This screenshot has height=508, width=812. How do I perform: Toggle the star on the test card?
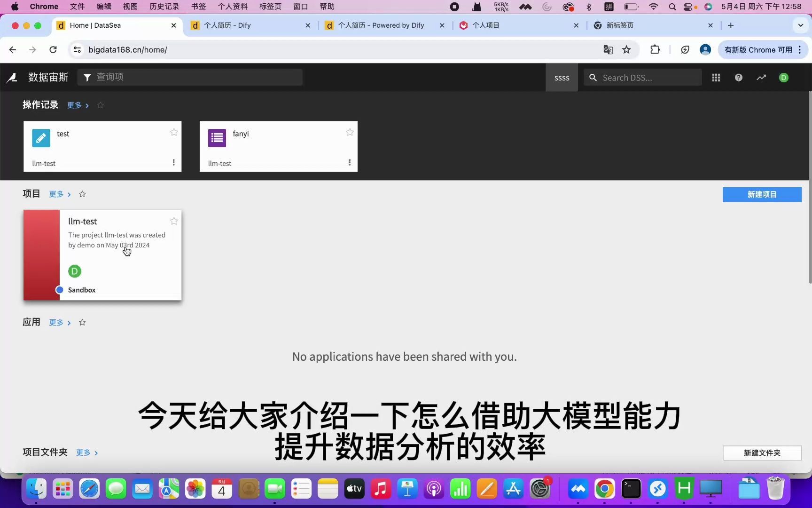(x=173, y=132)
